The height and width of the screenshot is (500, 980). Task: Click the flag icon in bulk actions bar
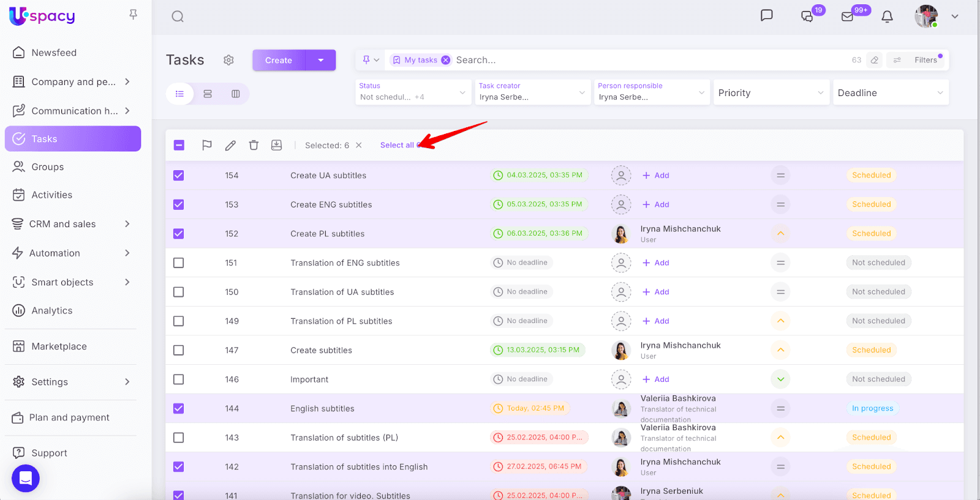click(x=207, y=145)
